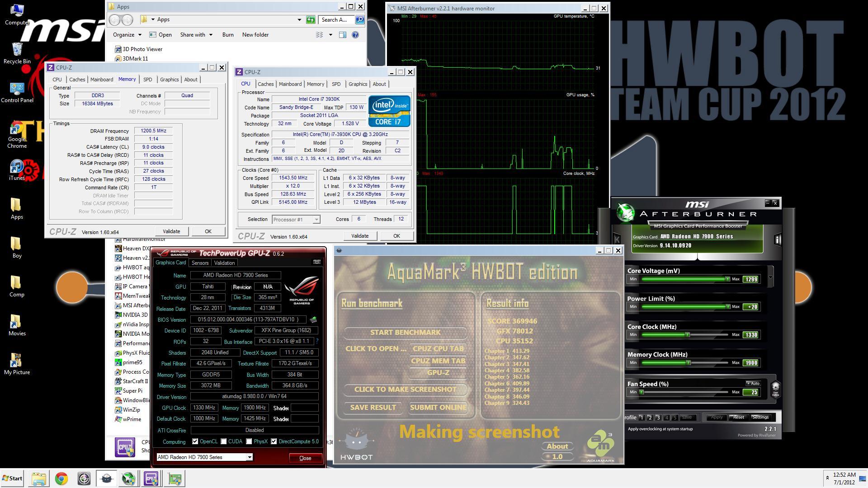The height and width of the screenshot is (488, 868).
Task: Expand the Apps breadcrumb arrow in address bar
Action: pyautogui.click(x=153, y=19)
